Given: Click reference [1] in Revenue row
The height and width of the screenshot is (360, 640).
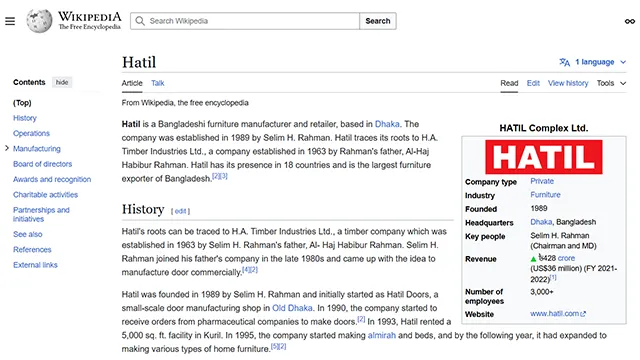Looking at the screenshot, I should click(553, 277).
